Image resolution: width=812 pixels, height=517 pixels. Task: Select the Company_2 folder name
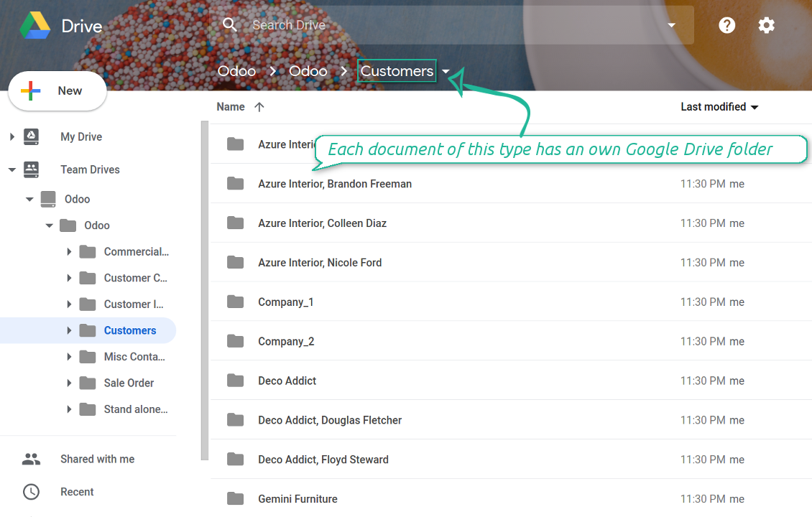[287, 341]
